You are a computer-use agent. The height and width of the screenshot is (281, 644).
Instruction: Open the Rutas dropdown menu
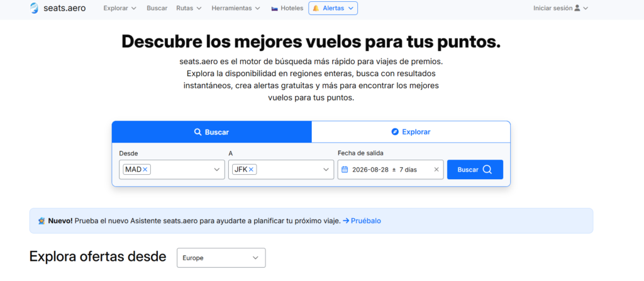189,8
